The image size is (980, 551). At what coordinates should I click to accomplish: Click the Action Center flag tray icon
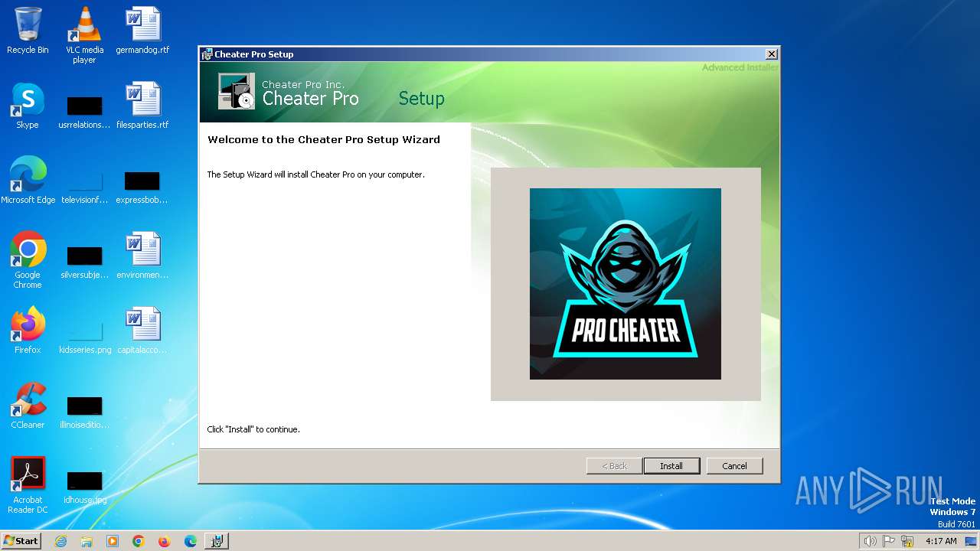click(x=889, y=541)
